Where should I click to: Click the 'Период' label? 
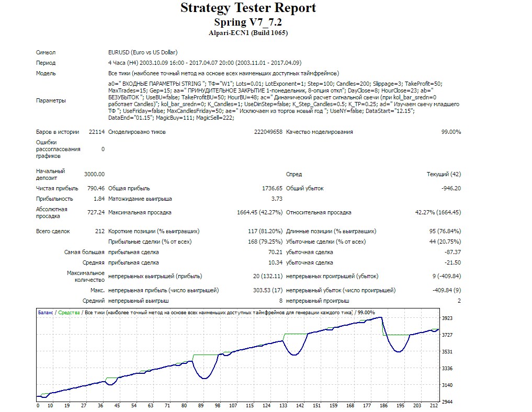(x=46, y=63)
